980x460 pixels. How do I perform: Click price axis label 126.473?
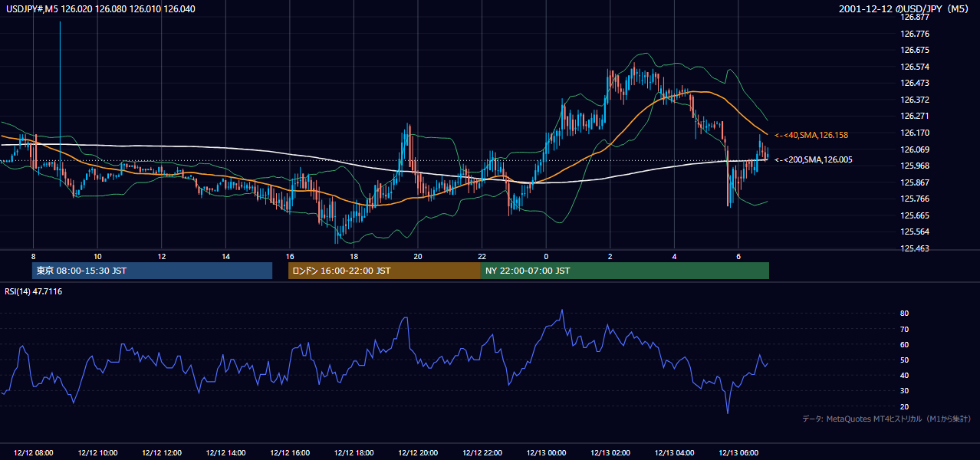pyautogui.click(x=914, y=83)
